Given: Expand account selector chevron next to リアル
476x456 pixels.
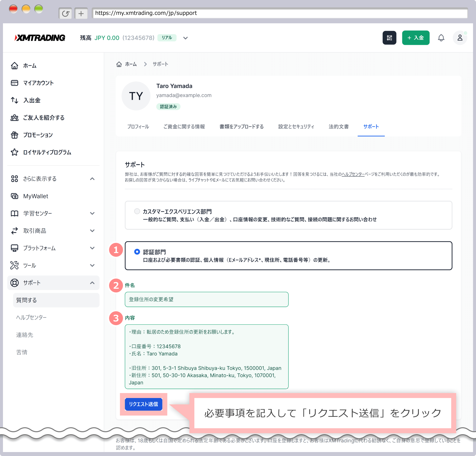Looking at the screenshot, I should tap(185, 38).
